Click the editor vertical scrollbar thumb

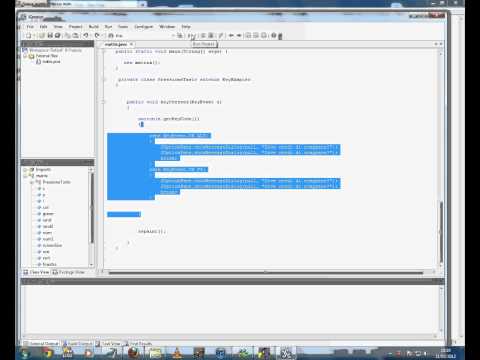coord(441,232)
